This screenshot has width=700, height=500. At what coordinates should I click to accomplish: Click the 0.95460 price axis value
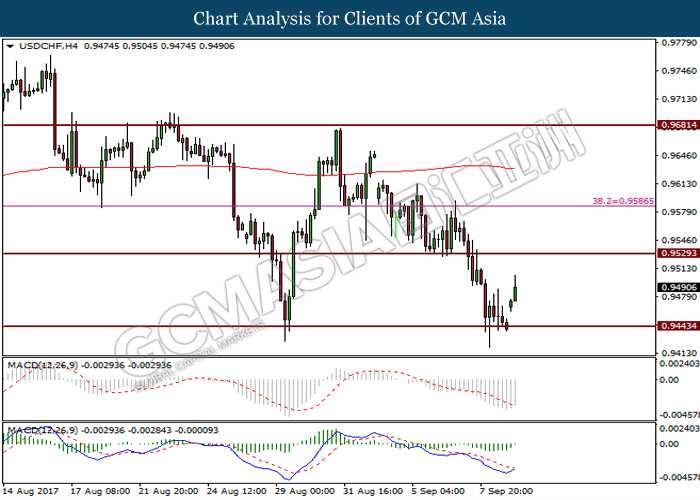coord(679,240)
